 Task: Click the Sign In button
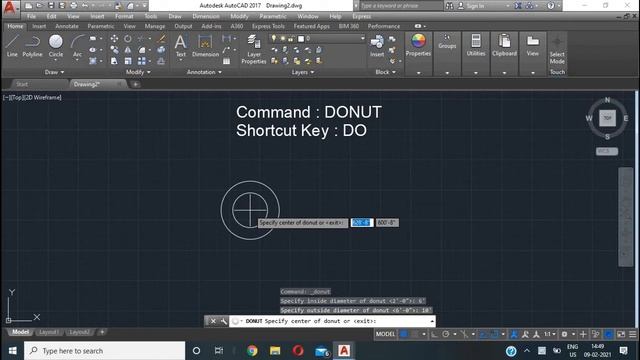[471, 6]
